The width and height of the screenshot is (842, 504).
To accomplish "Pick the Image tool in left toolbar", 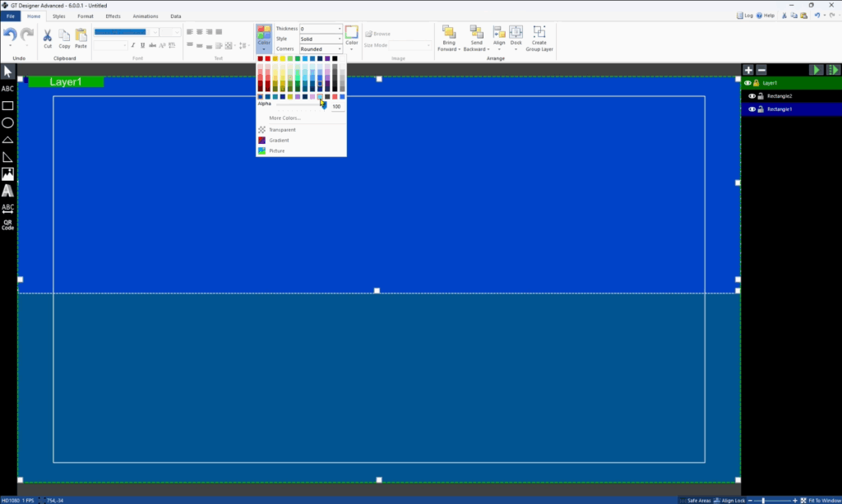I will [x=7, y=173].
